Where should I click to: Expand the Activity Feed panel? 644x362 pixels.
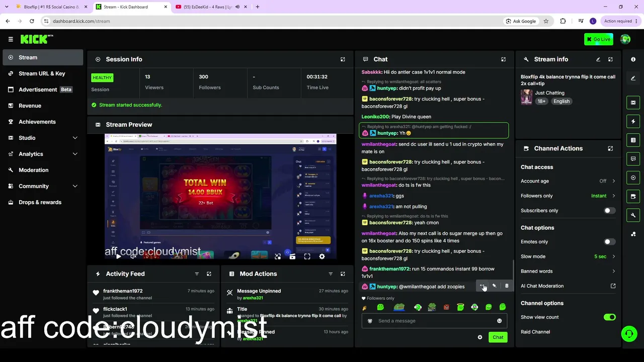click(209, 274)
